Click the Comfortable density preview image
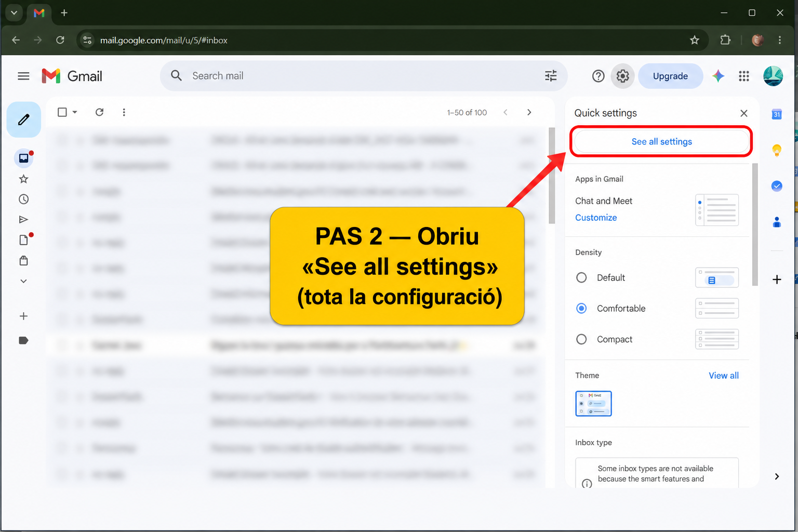Image resolution: width=798 pixels, height=532 pixels. click(717, 308)
